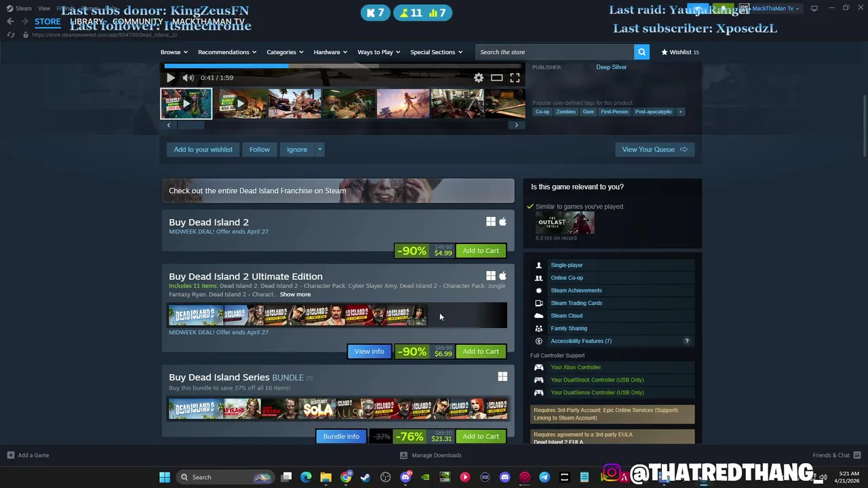Open Microsoft Edge from the taskbar
This screenshot has height=488, width=868.
click(x=306, y=477)
